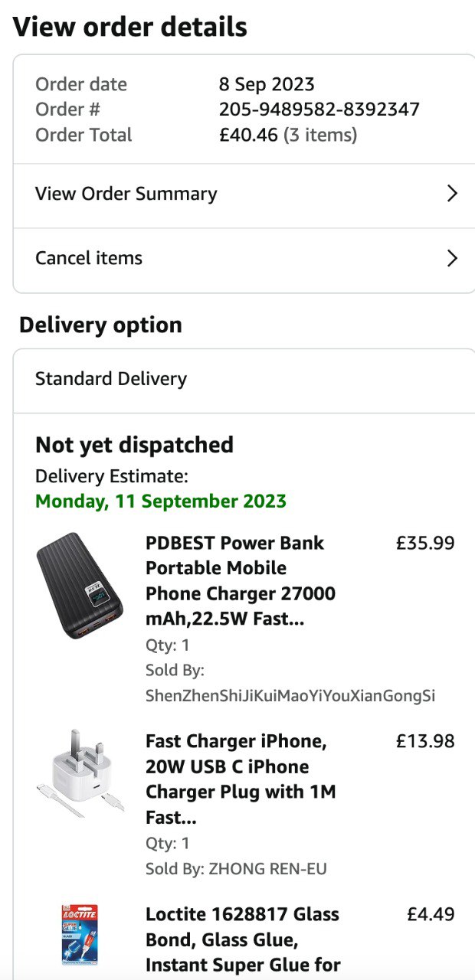Screen dimensions: 475x980
Task: Click the seller name ZHONG REN-EU
Action: (x=267, y=869)
